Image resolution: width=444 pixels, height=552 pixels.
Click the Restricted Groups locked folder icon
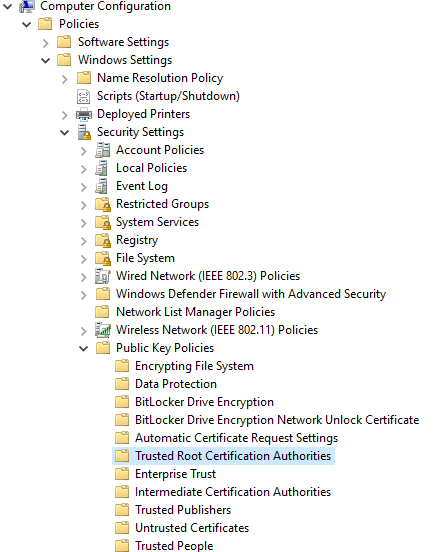[x=103, y=204]
